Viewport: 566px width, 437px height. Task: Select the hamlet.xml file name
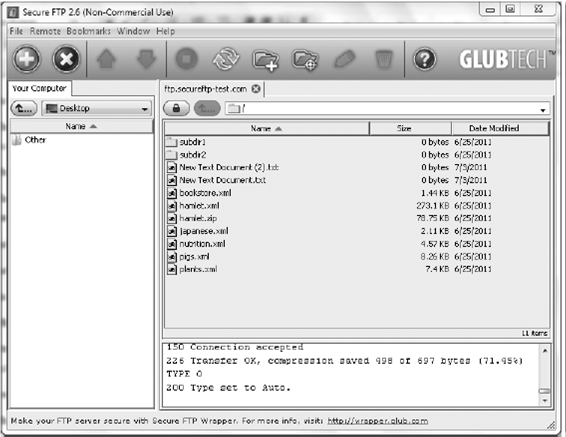tap(199, 206)
